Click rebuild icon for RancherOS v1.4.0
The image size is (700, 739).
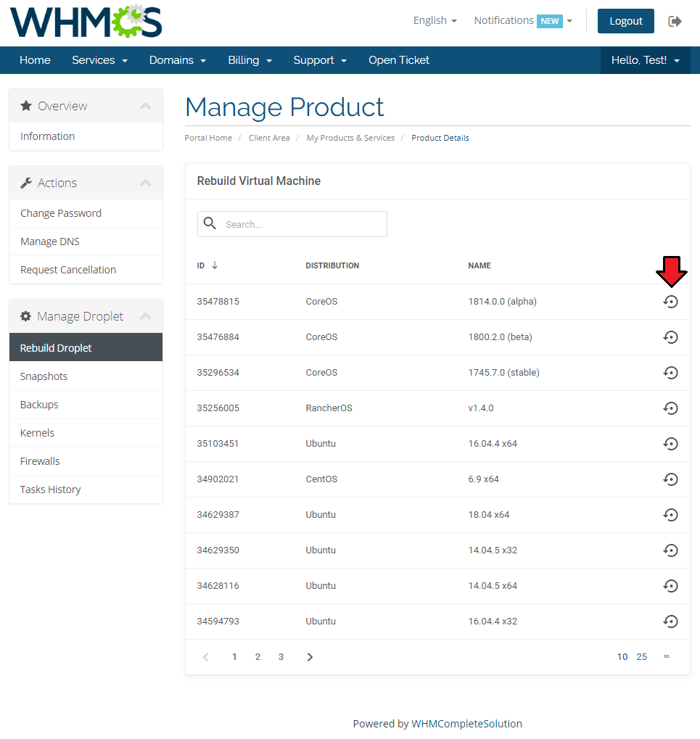pyautogui.click(x=670, y=408)
